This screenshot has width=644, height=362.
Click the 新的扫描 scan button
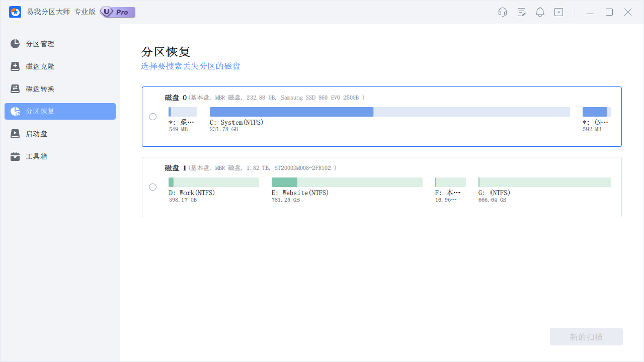point(586,336)
